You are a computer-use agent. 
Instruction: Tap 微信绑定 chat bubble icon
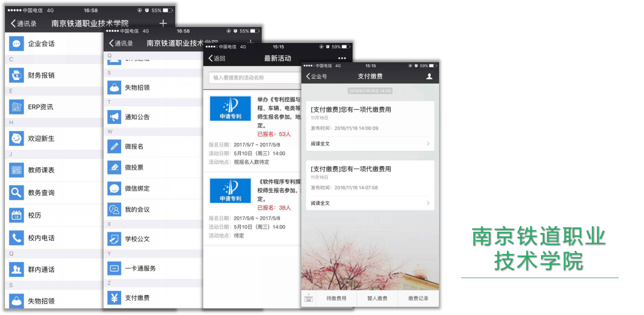click(114, 188)
